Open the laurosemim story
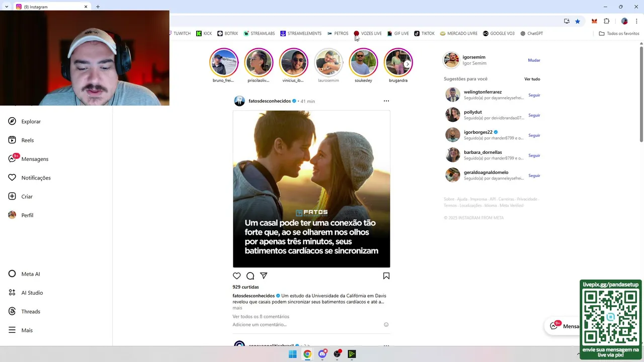 [x=329, y=62]
